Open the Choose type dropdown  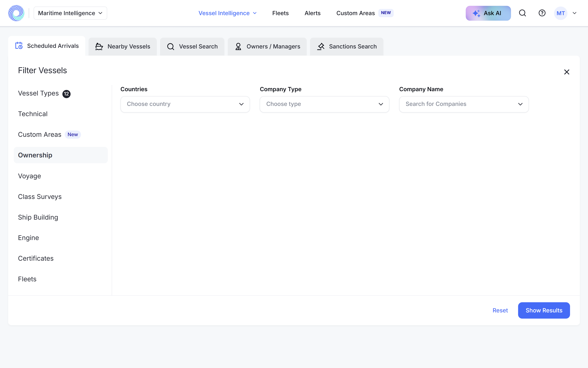[x=324, y=104]
